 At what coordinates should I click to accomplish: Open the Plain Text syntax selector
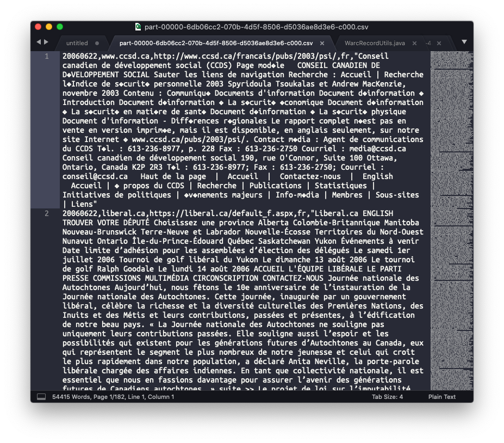441,397
